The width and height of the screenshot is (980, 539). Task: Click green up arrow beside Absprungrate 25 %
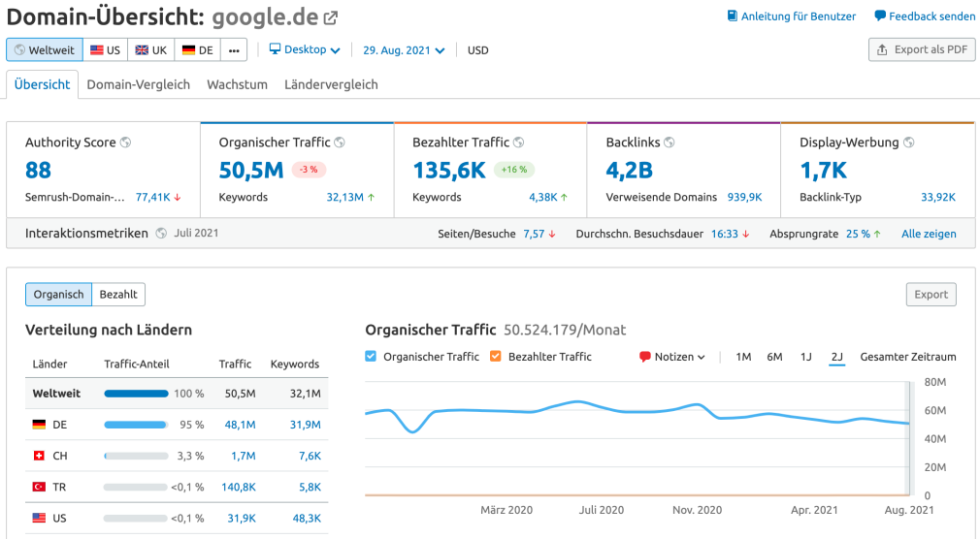click(x=877, y=234)
